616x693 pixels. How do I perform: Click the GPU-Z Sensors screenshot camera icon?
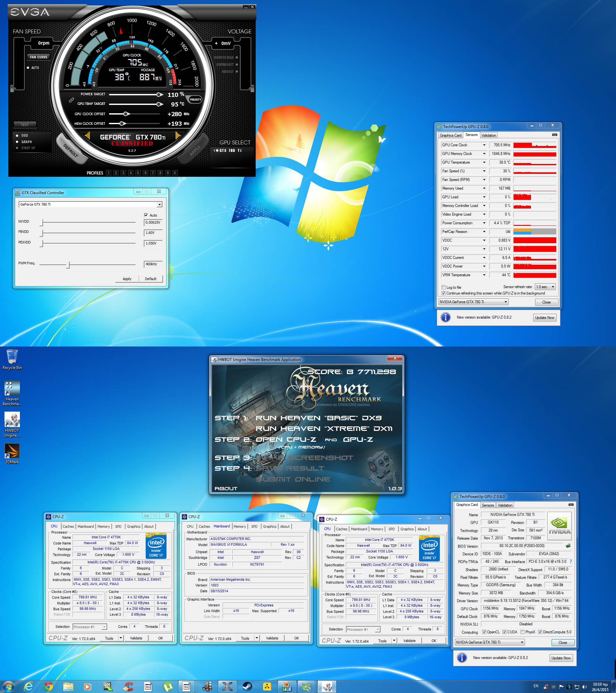click(554, 135)
